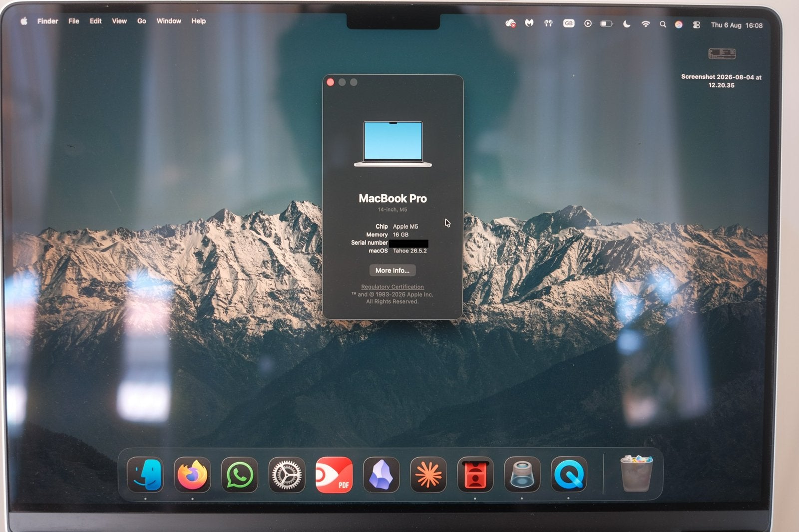Viewport: 799px width, 532px height.
Task: Open the red photo strip app in Dock
Action: pos(475,475)
